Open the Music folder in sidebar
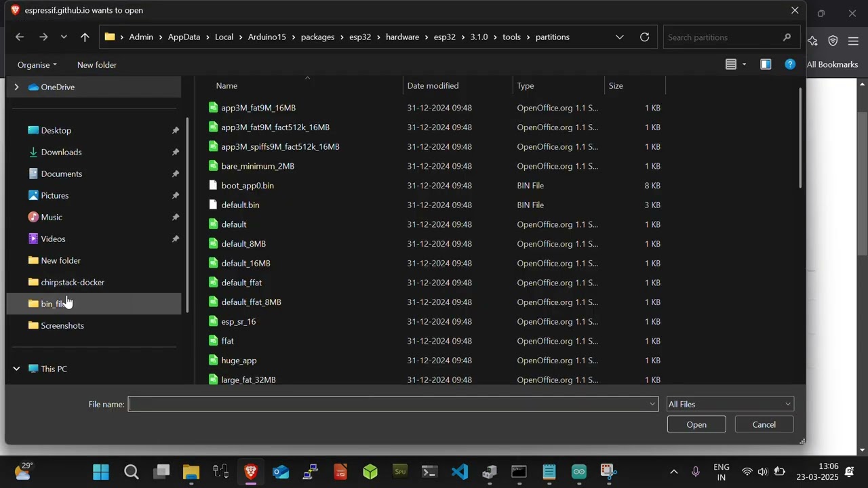The image size is (868, 488). click(52, 217)
